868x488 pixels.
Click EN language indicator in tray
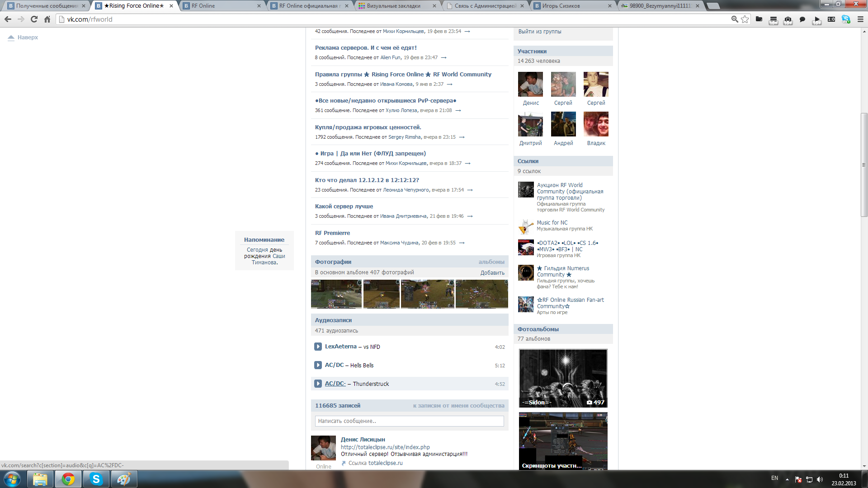pos(774,478)
